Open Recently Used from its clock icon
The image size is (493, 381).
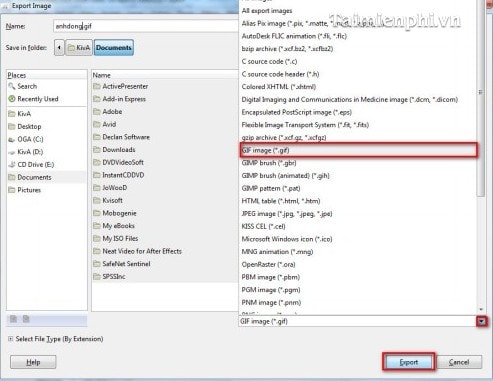pos(12,99)
